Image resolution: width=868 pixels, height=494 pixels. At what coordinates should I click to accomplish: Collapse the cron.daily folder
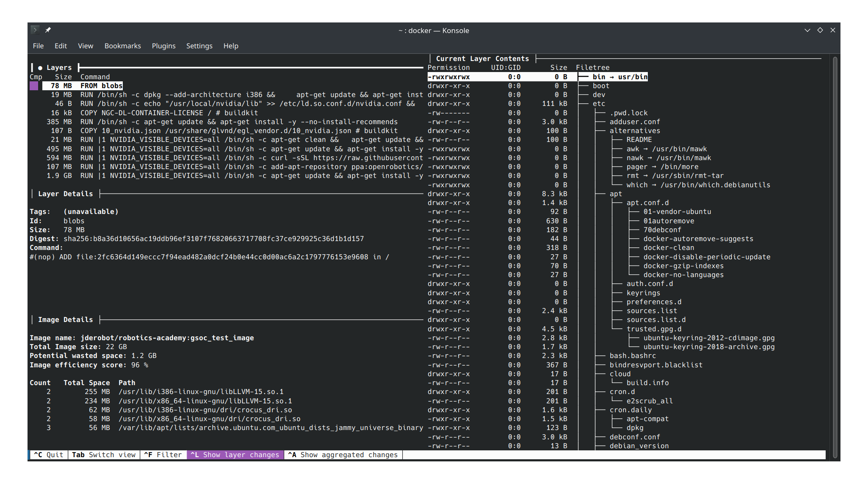(630, 410)
